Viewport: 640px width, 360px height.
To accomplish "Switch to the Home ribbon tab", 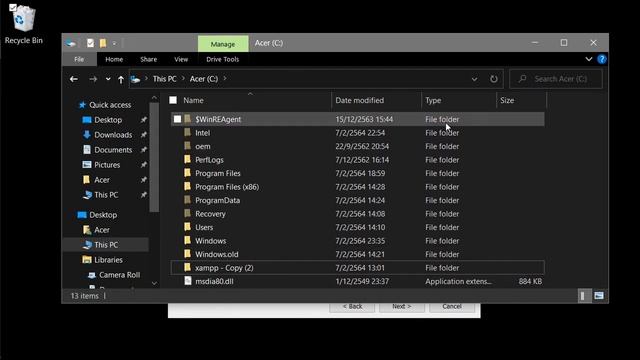I will (x=114, y=59).
